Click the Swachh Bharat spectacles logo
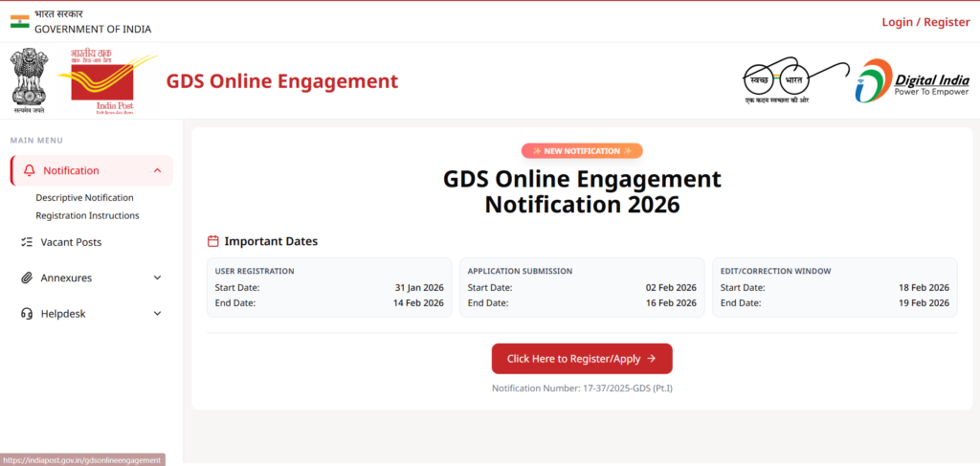This screenshot has height=466, width=980. 795,80
